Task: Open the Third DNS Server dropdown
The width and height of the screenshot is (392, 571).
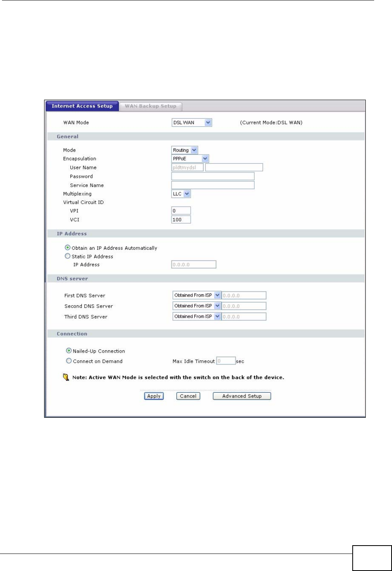Action: pyautogui.click(x=197, y=316)
